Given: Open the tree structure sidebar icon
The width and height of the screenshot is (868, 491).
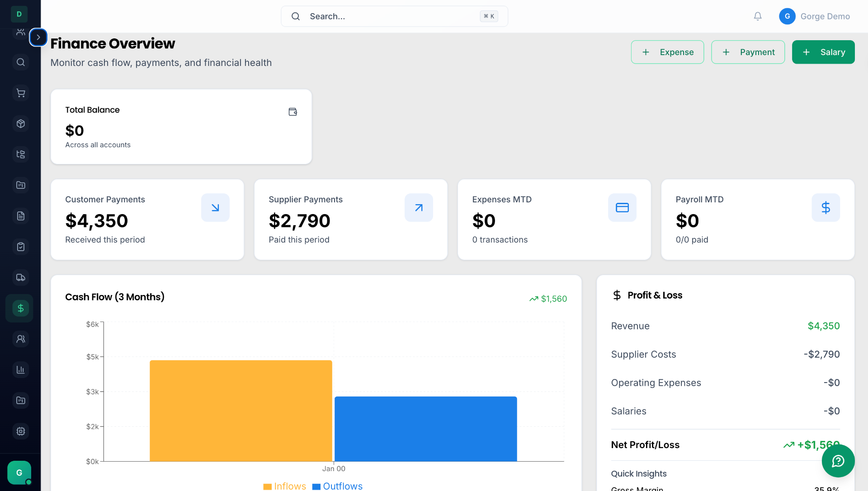Looking at the screenshot, I should click(x=21, y=154).
